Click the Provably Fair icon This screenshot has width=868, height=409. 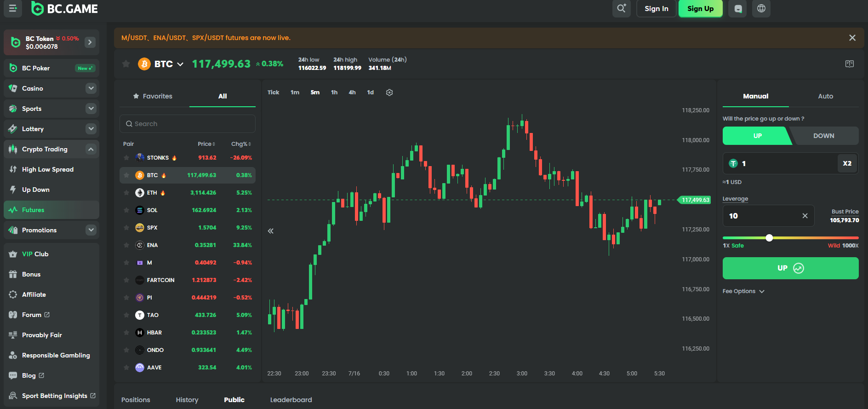click(x=13, y=335)
